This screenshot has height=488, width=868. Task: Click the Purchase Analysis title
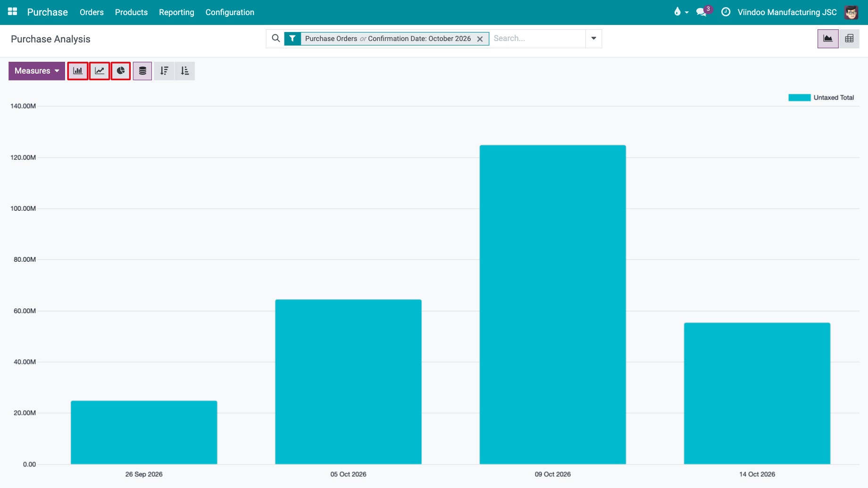tap(50, 39)
